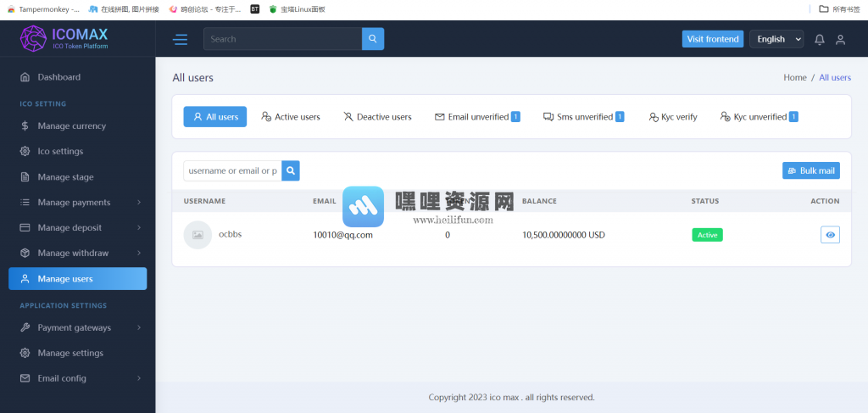Switch to Kyc verify tab
Viewport: 868px width, 413px height.
click(672, 117)
